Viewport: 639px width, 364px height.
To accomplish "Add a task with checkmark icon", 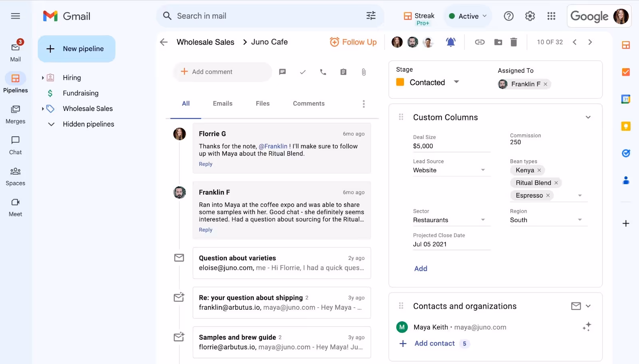I will [x=303, y=72].
